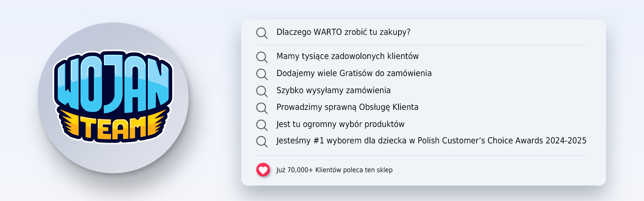Click 'Dlaczego WARTO zrobić tu zakupy?' search text
This screenshot has width=644, height=201.
coord(343,32)
